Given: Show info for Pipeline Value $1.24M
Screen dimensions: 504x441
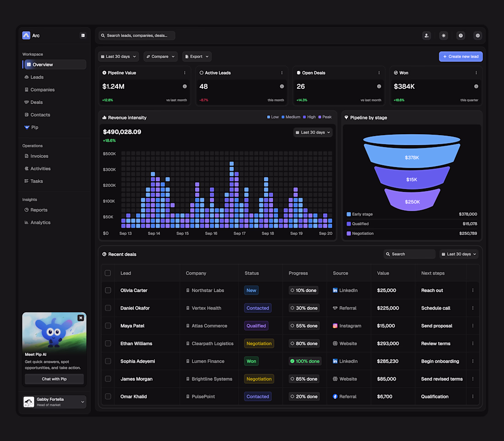Looking at the screenshot, I should click(185, 87).
